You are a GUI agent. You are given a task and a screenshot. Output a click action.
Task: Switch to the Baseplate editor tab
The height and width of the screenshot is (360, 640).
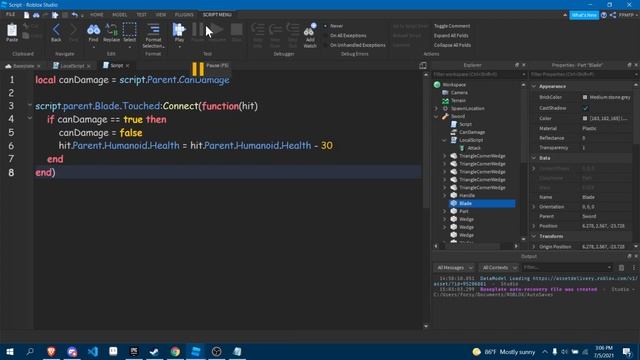pyautogui.click(x=22, y=66)
